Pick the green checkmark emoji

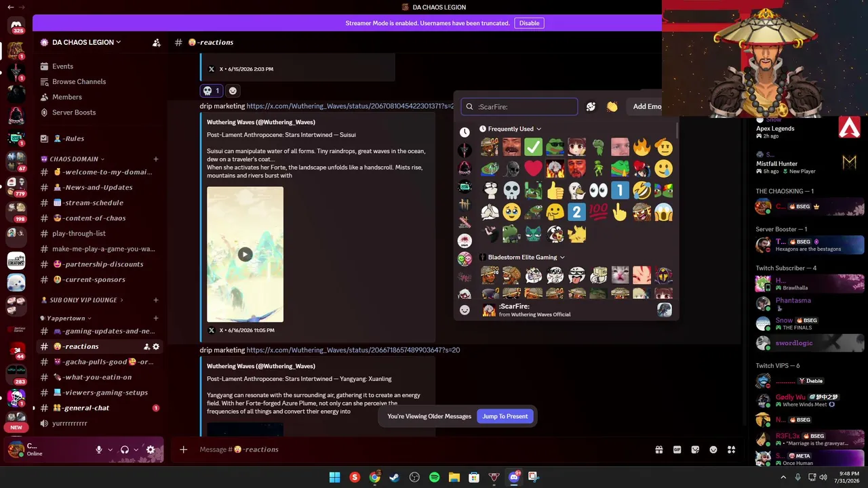click(533, 146)
